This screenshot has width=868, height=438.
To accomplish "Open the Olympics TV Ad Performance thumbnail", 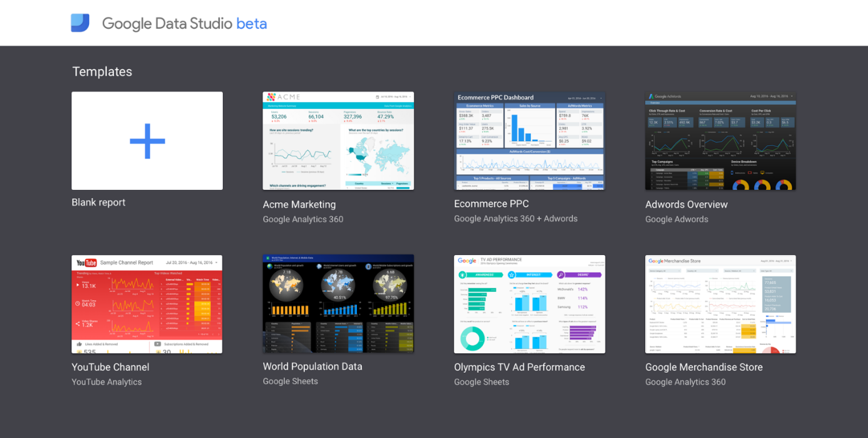I will (x=529, y=304).
